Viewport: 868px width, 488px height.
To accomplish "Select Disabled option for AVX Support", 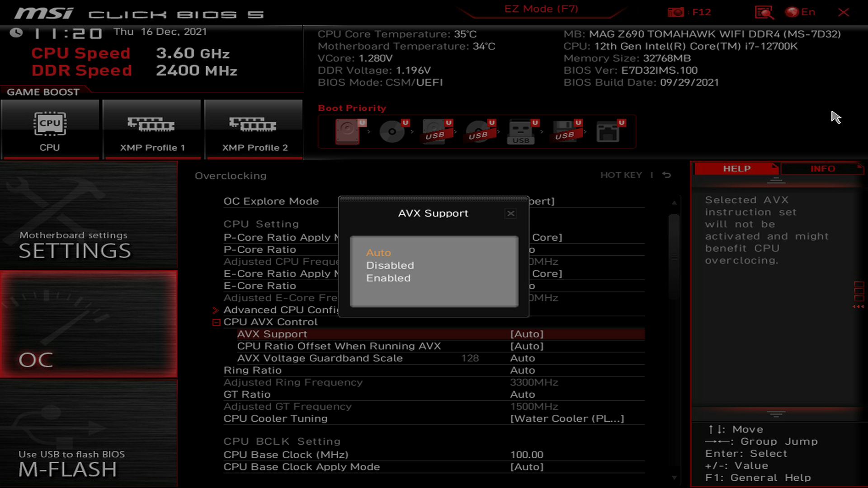I will point(389,264).
